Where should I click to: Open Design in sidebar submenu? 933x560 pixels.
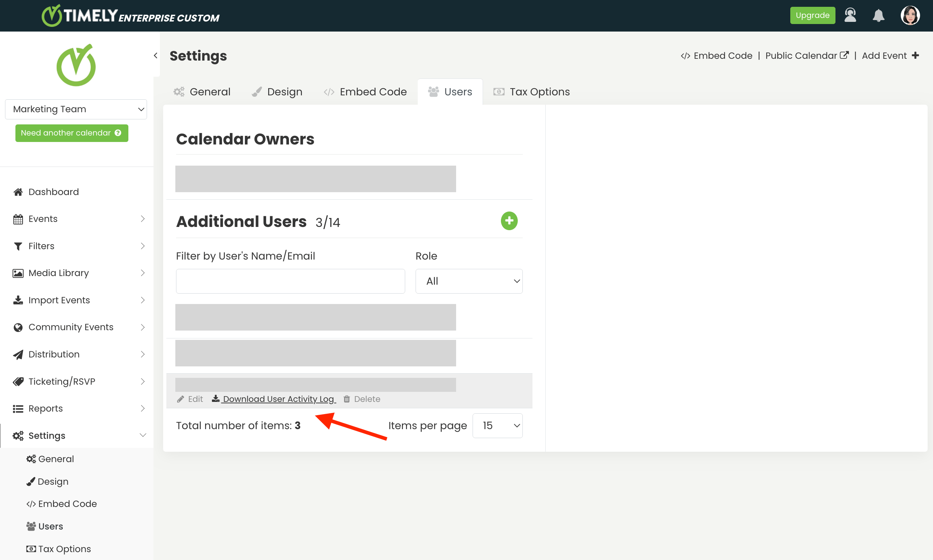tap(53, 482)
